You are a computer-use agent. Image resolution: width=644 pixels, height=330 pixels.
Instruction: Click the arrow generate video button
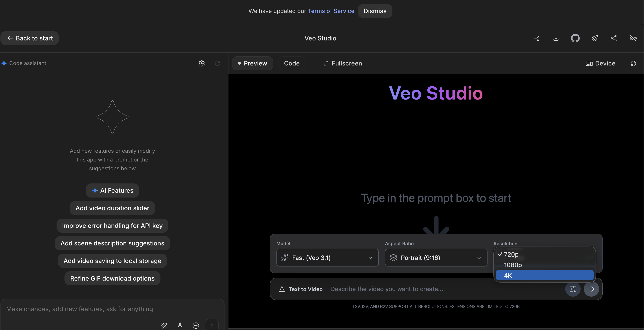pyautogui.click(x=591, y=289)
